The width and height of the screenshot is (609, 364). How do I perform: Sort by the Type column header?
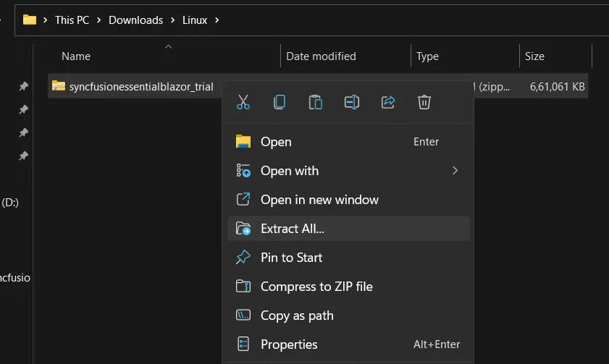pyautogui.click(x=428, y=56)
